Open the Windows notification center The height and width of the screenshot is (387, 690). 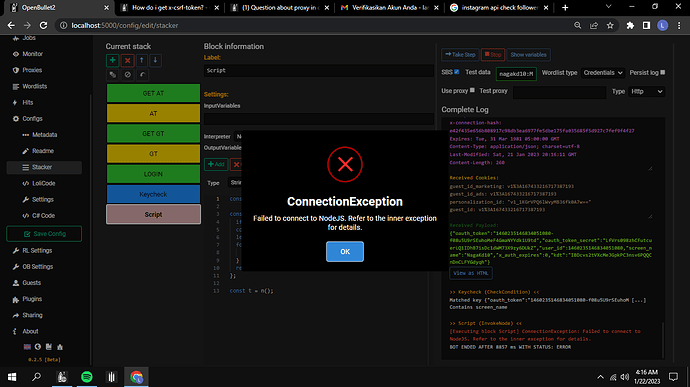click(673, 377)
